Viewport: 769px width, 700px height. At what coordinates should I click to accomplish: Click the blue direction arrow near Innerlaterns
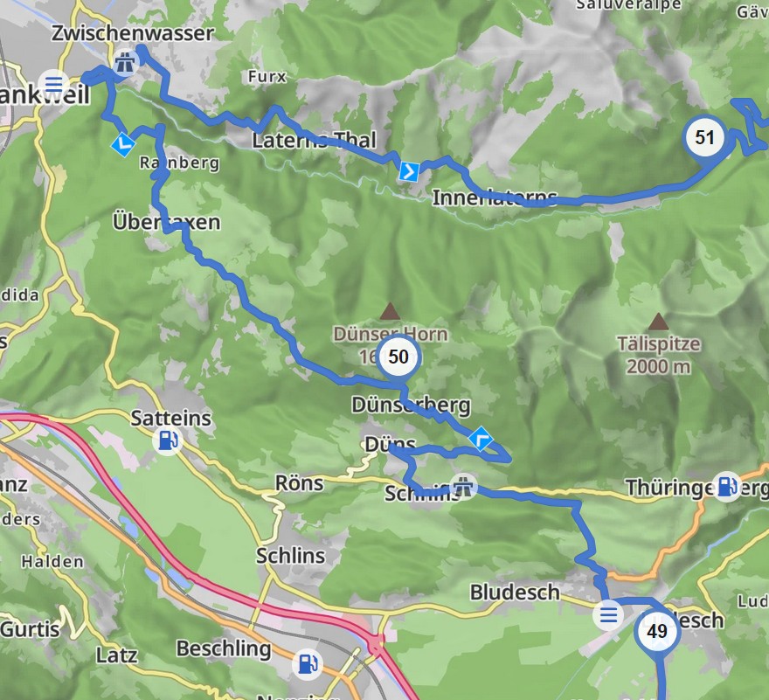[409, 171]
